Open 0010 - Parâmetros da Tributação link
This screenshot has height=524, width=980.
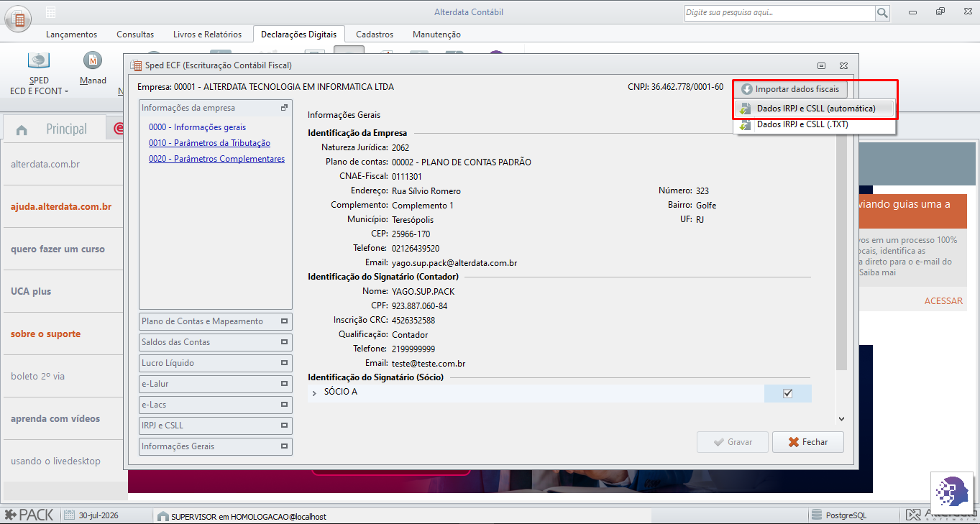[209, 143]
